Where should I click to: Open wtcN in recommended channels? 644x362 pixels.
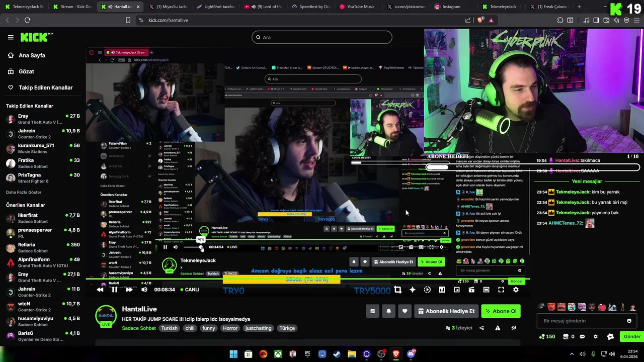pos(43,307)
